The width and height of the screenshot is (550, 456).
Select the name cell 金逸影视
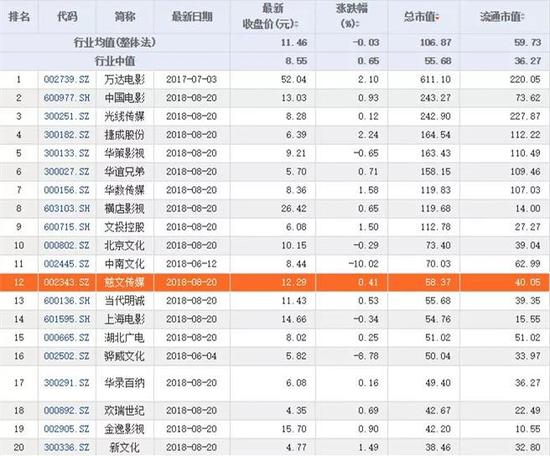click(125, 429)
